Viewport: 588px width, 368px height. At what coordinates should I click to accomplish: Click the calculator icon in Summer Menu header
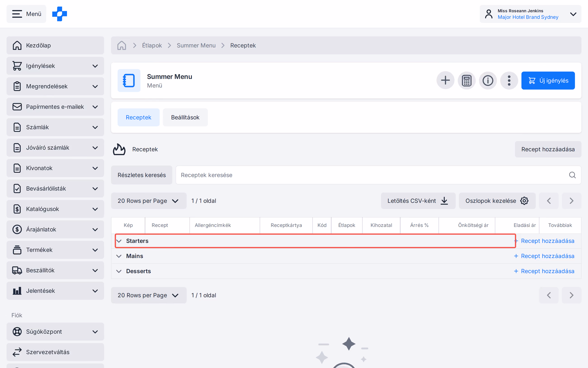[x=467, y=80]
